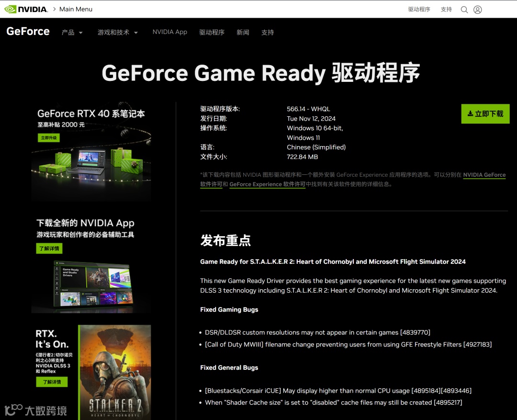Click Fixed General Bugs heading
The height and width of the screenshot is (420, 517).
(229, 367)
